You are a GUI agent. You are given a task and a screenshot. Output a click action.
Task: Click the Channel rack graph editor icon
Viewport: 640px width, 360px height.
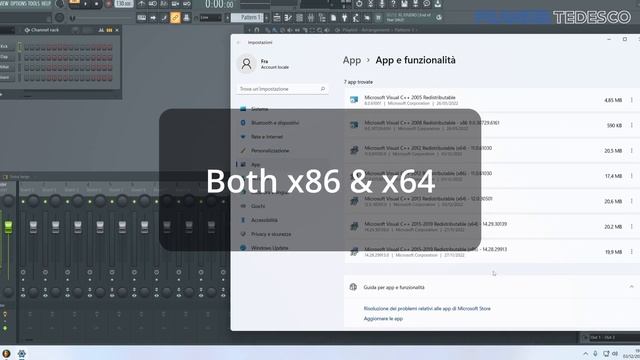(x=101, y=30)
